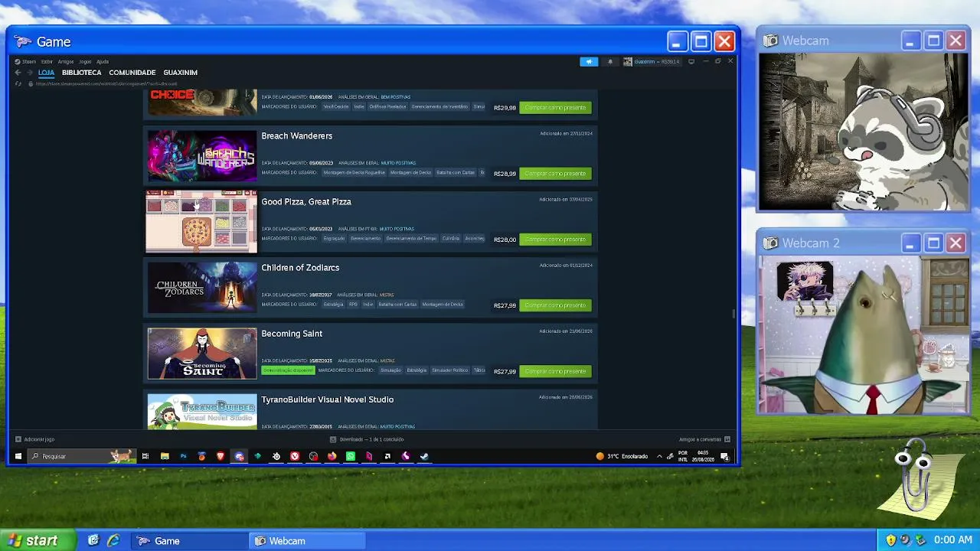Open Steam from inner taskbar
Image resolution: width=980 pixels, height=551 pixels.
pos(424,456)
